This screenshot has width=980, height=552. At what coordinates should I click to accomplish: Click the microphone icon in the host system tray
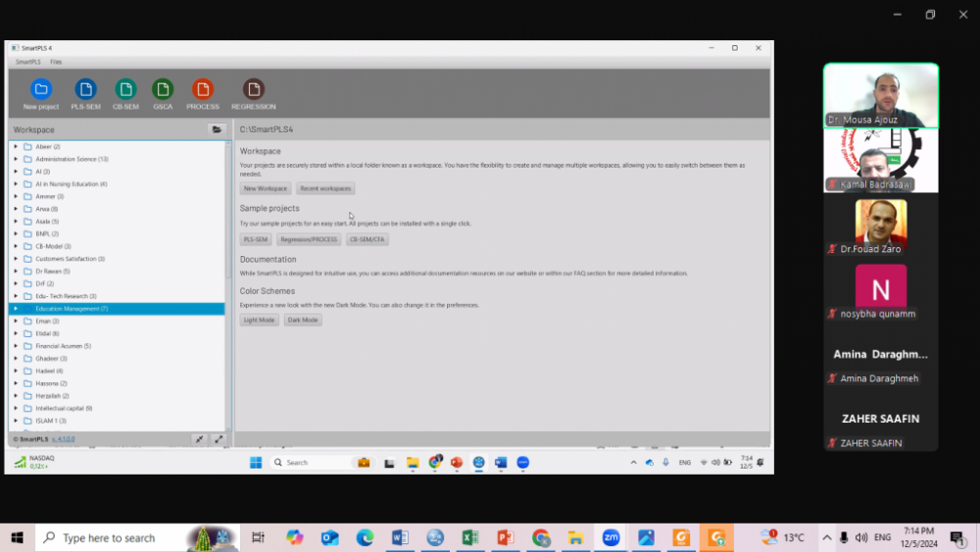[844, 537]
